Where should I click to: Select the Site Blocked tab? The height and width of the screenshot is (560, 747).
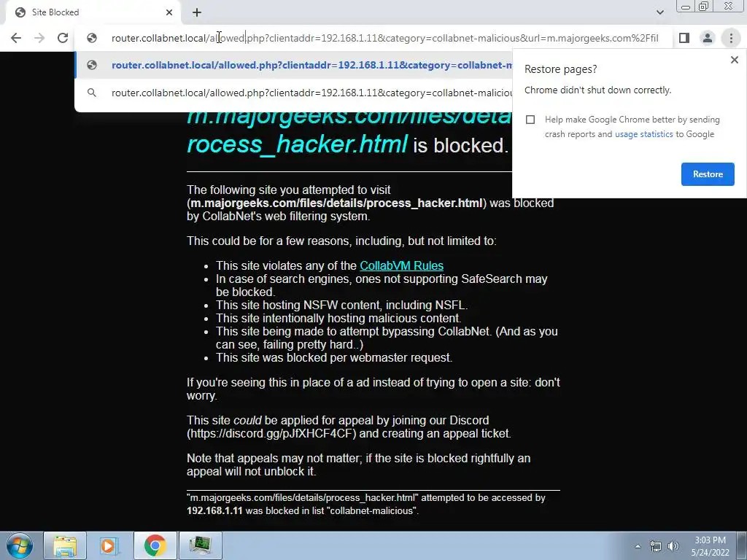point(93,12)
